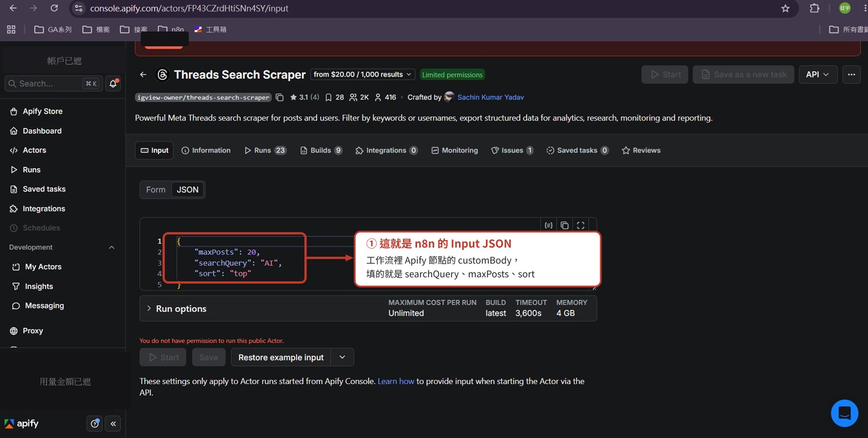The width and height of the screenshot is (868, 438).
Task: Switch to Form input view
Action: (x=156, y=190)
